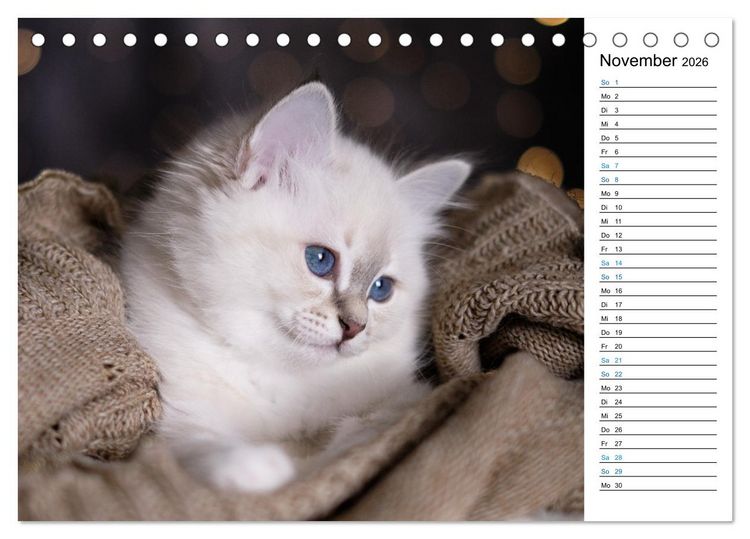This screenshot has width=750, height=539.
Task: Click the November 2026 month heading
Action: [653, 61]
